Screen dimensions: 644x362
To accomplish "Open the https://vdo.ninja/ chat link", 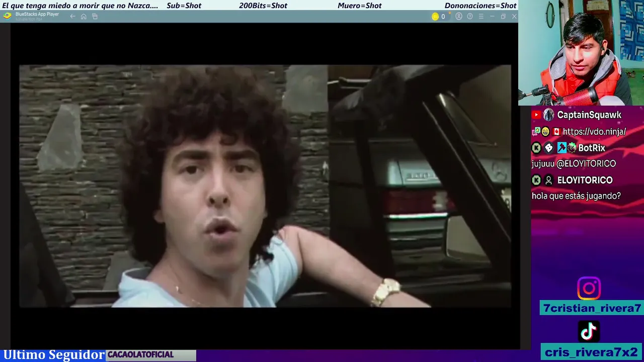I will click(594, 132).
